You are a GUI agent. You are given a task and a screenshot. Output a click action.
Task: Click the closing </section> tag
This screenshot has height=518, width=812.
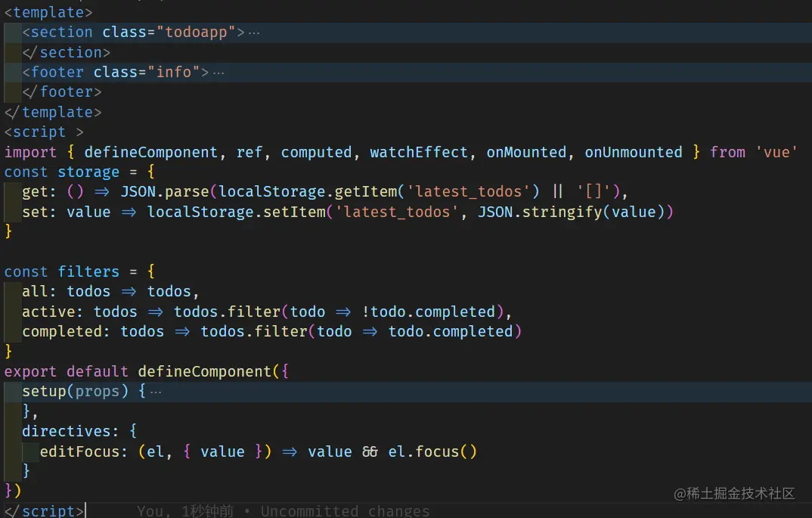tap(67, 52)
